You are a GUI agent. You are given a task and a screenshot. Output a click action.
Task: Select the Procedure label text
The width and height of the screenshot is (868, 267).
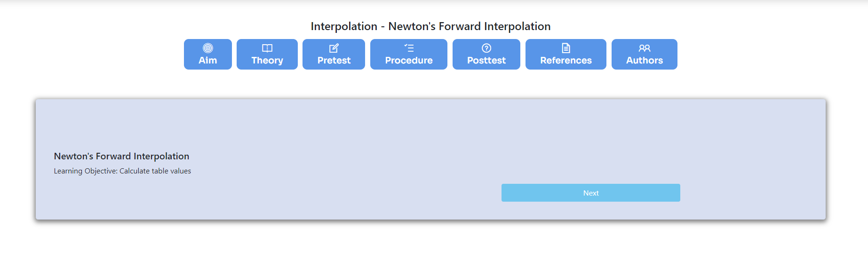(x=409, y=60)
